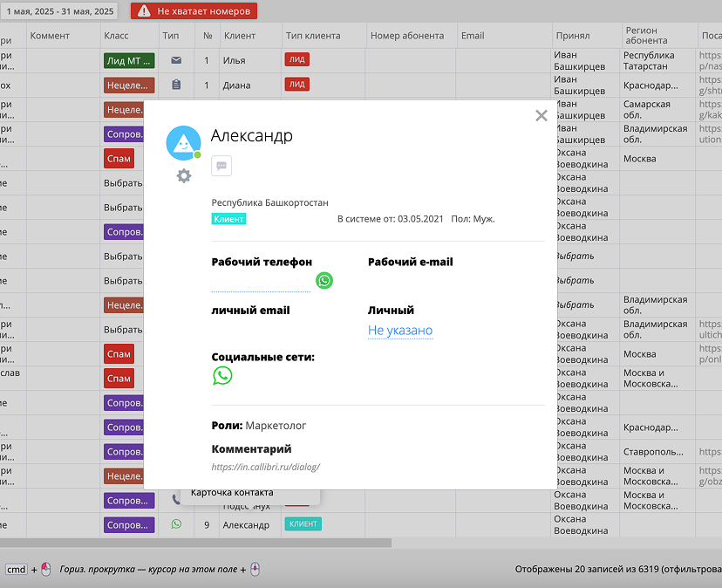
Task: Open the class dropdown in Диана's row
Action: click(128, 85)
